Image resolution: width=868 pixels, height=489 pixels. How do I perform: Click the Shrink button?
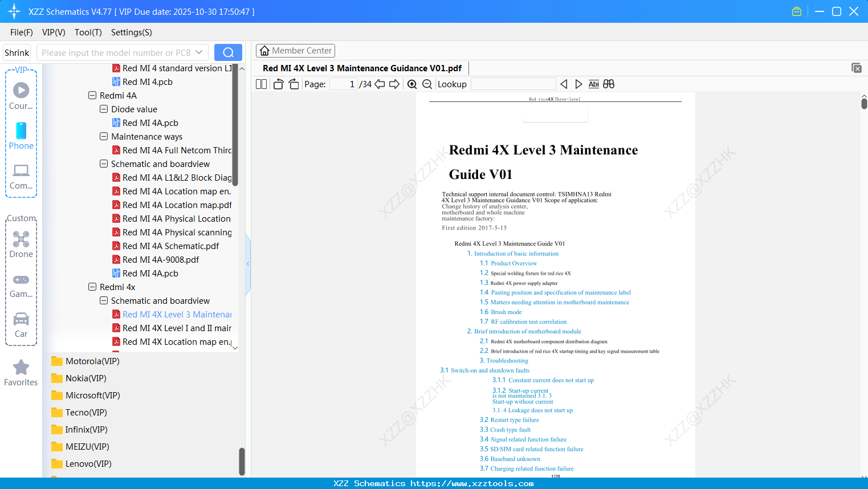(17, 52)
